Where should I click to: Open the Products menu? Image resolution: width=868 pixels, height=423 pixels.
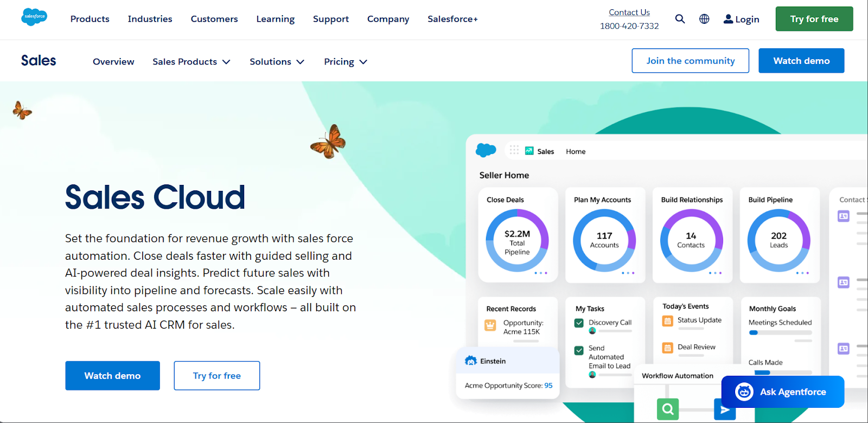point(90,19)
